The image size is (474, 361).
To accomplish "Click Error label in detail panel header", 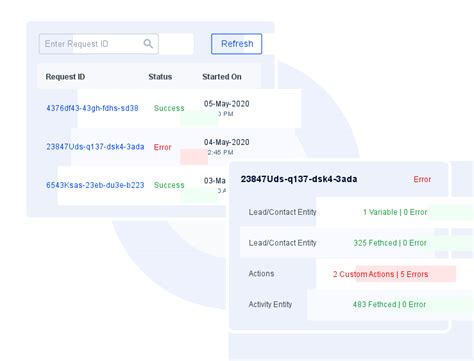I will tap(422, 179).
